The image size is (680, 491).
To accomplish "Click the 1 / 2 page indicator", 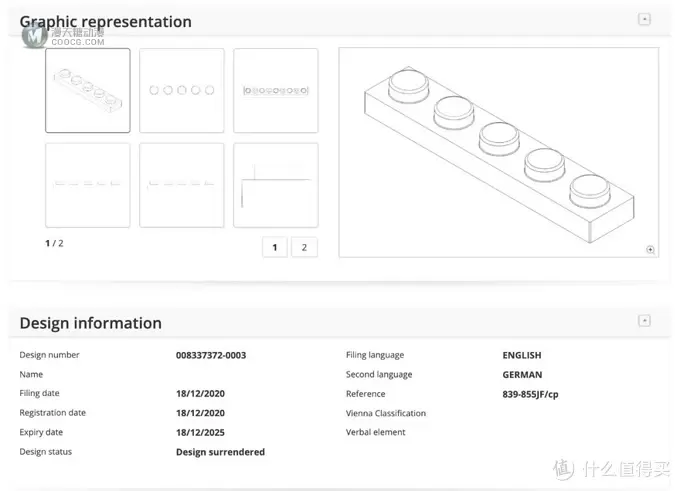I will point(54,243).
